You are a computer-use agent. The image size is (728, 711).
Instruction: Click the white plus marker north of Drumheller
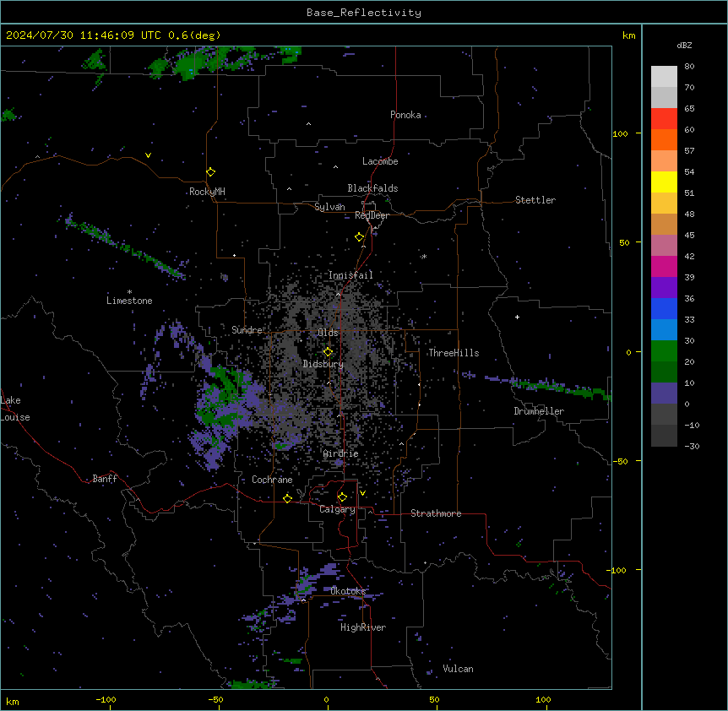(x=517, y=317)
